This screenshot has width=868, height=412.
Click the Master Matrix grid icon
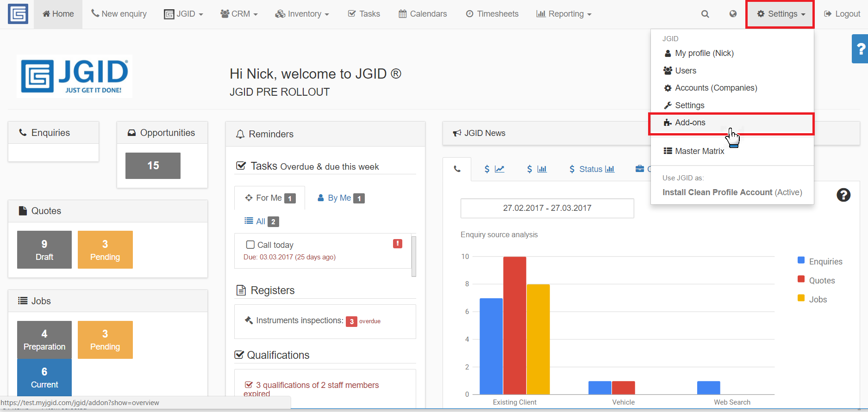coord(668,151)
